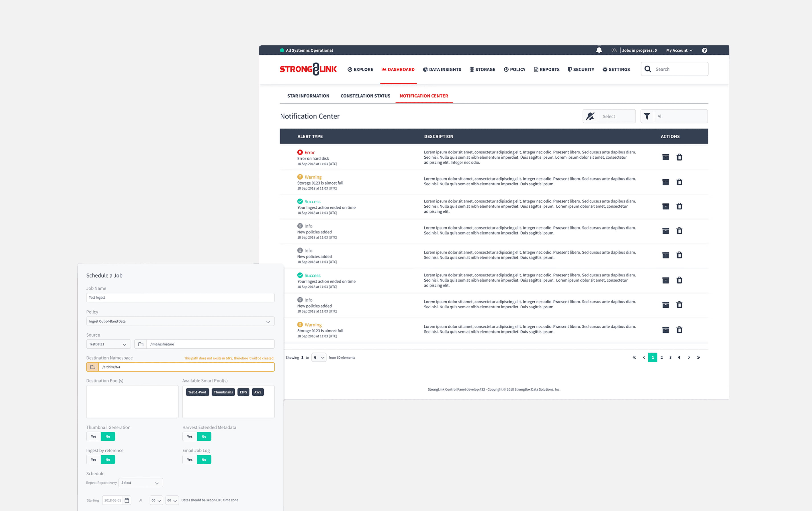
Task: Open the TestData1 source dropdown
Action: click(x=108, y=344)
